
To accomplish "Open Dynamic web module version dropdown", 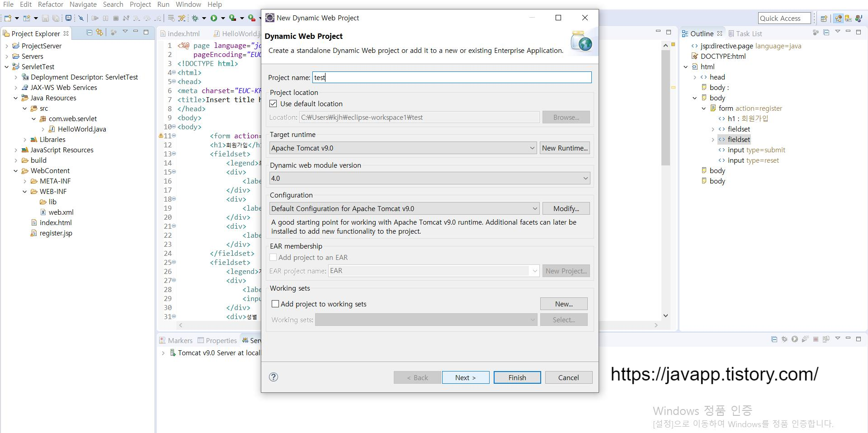I will pos(429,178).
